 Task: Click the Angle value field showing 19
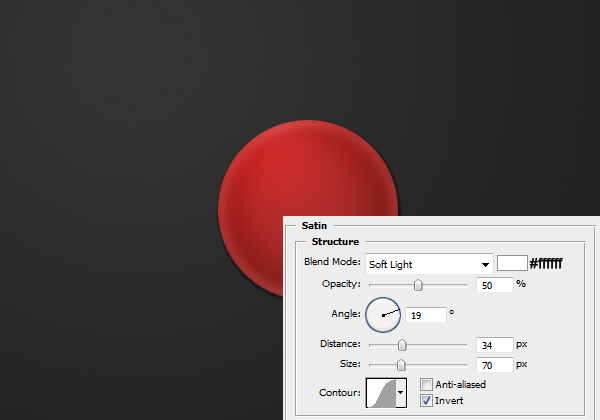pyautogui.click(x=426, y=315)
